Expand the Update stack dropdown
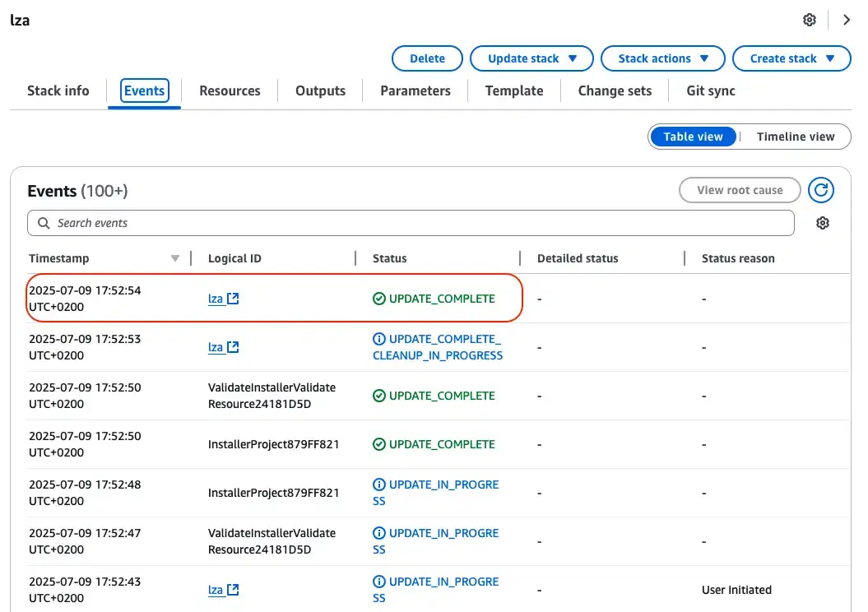Image resolution: width=868 pixels, height=612 pixels. click(531, 58)
